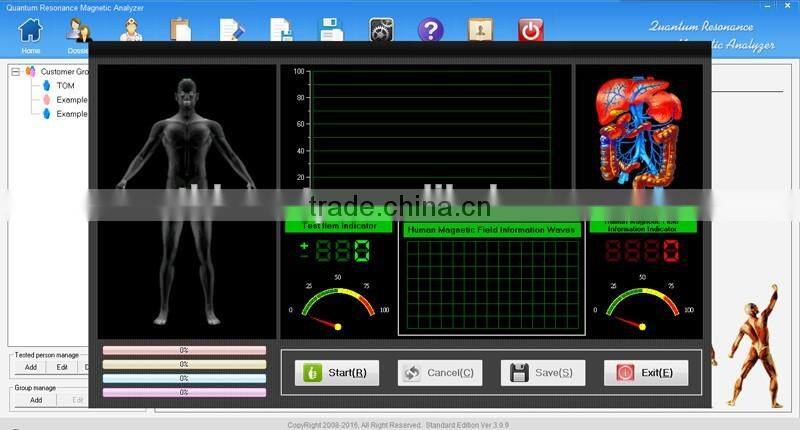Click the green Test Item Indicator label
Screen dimensions: 800x430
point(339,225)
